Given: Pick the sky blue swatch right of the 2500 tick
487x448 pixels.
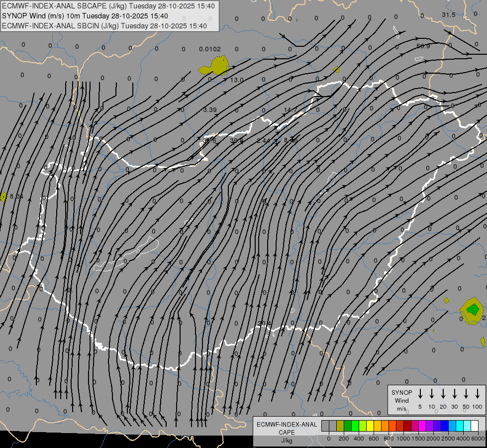Looking at the screenshot, I should coord(452,426).
